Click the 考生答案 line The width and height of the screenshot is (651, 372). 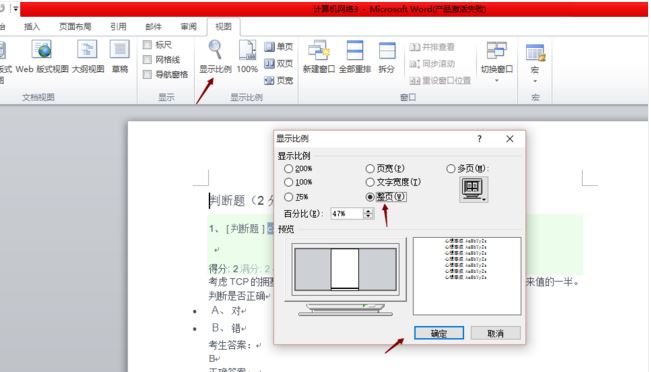pyautogui.click(x=235, y=345)
